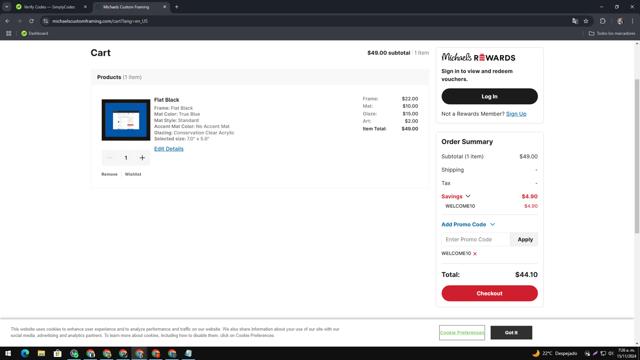The width and height of the screenshot is (640, 360).
Task: Click the Enter Promo Code field
Action: (476, 240)
